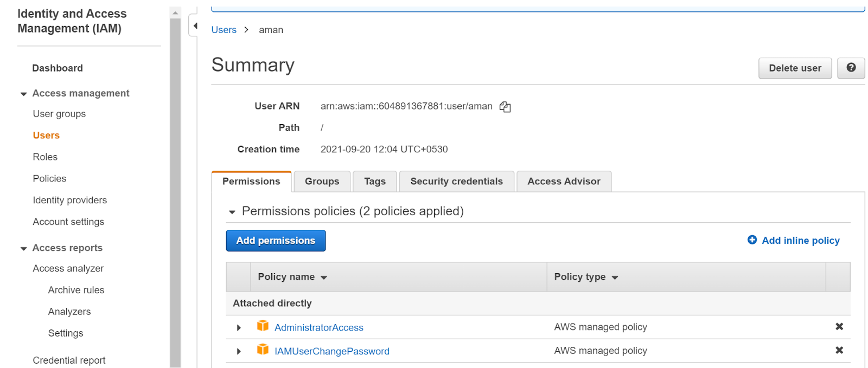Screen dimensions: 868x368
Task: Collapse the Access management nav section
Action: 23,94
